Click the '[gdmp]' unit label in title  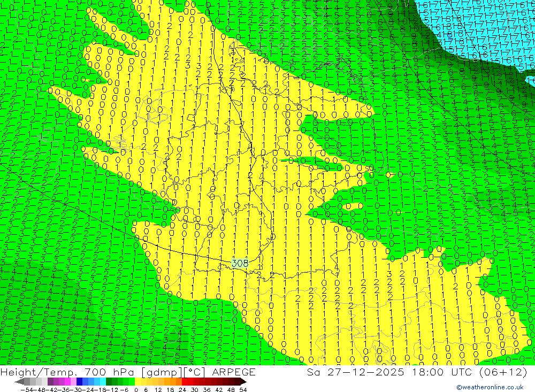162,372
